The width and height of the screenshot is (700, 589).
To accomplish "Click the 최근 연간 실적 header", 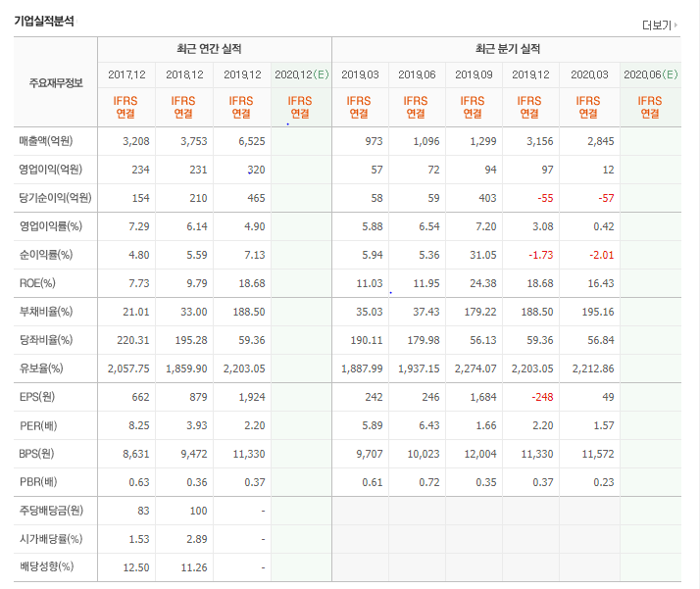I will pos(209,49).
